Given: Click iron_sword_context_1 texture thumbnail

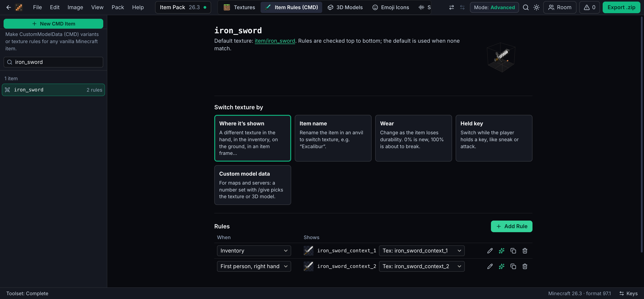Looking at the screenshot, I should click(x=309, y=251).
